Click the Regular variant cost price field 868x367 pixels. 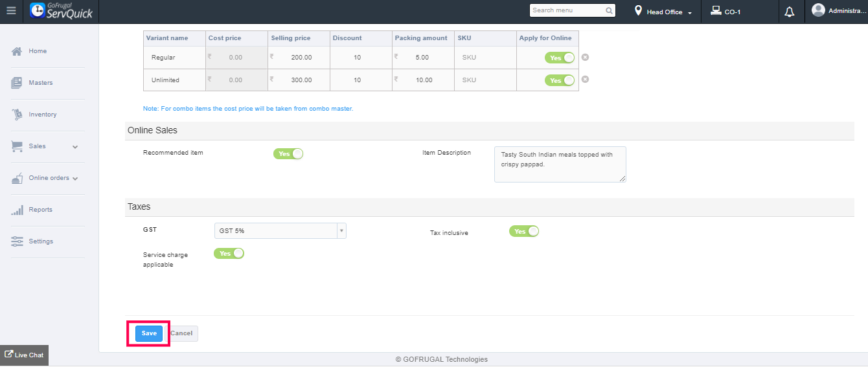236,58
